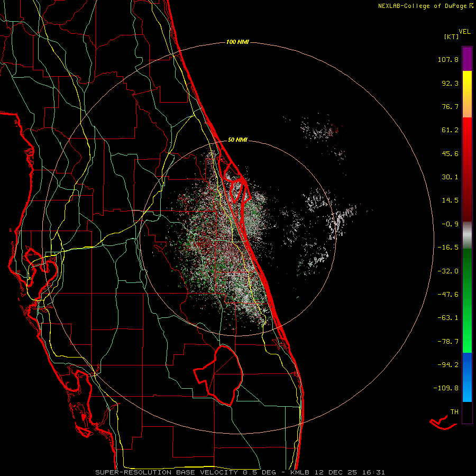Click the -32.0 velocity scale value
Screen dimensions: 476x476
point(448,271)
